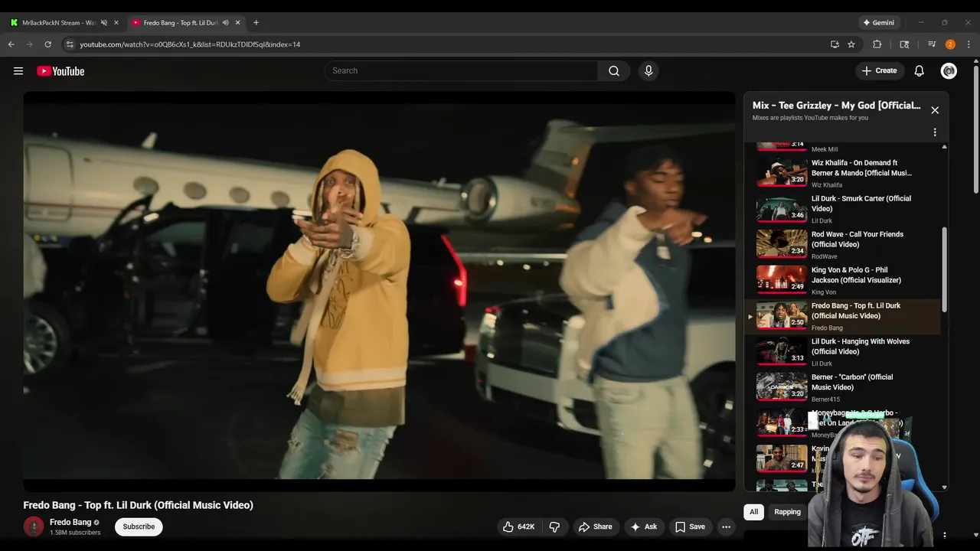Focus the YouTube search field

point(461,70)
